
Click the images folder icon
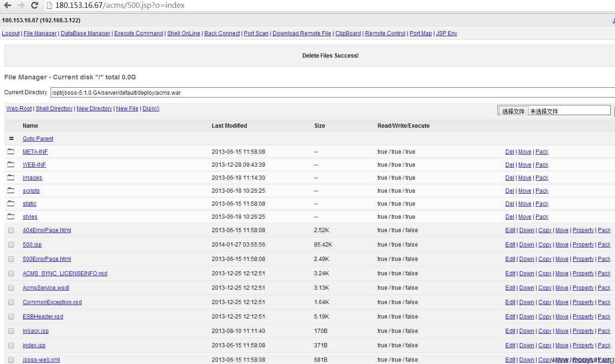11,177
